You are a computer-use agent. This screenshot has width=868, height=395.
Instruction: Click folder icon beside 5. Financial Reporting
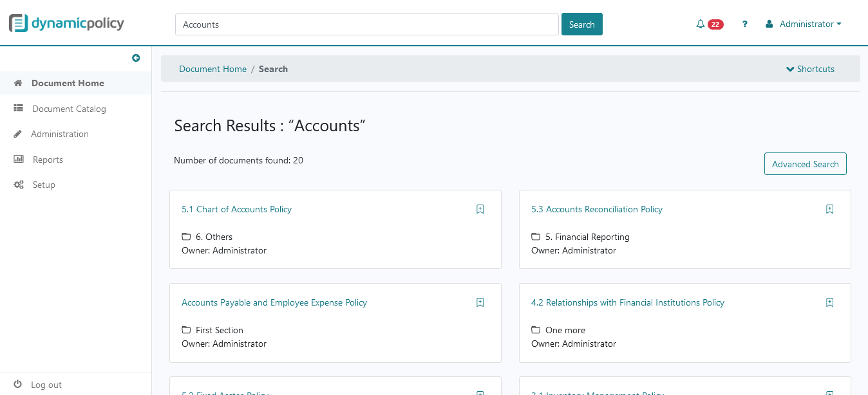[536, 237]
